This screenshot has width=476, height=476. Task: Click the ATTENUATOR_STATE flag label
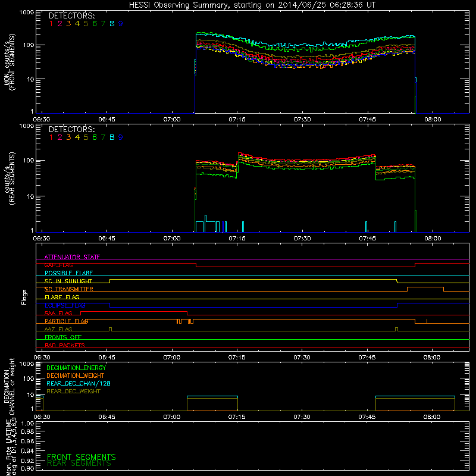(x=72, y=257)
